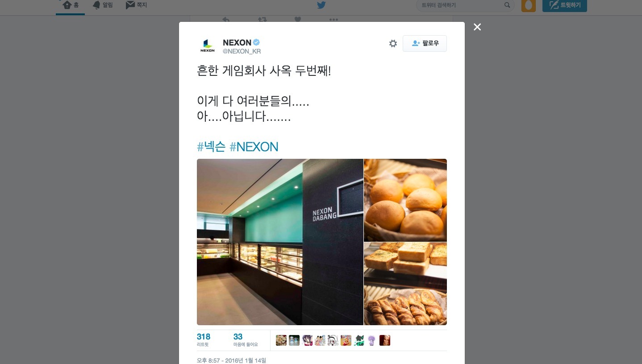This screenshot has height=364, width=642.
Task: Open the toast and pastries photo
Action: (x=405, y=284)
